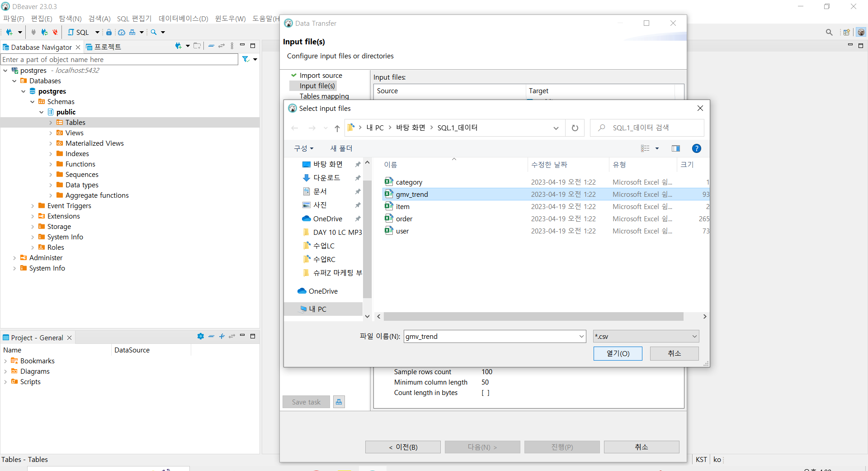Image resolution: width=868 pixels, height=471 pixels.
Task: Click the Enter a part of object name field
Action: 119,59
